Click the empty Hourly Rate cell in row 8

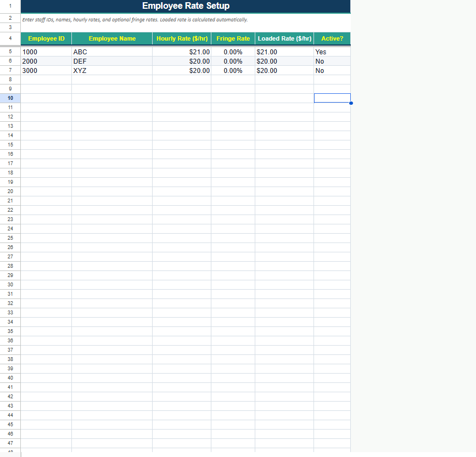coord(182,80)
